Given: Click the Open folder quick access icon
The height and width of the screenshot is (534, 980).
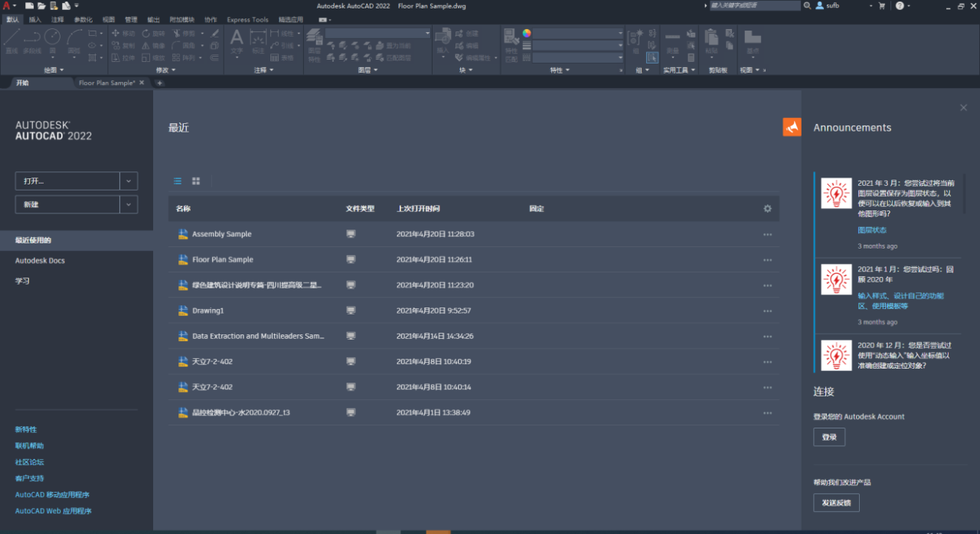Looking at the screenshot, I should (x=42, y=5).
